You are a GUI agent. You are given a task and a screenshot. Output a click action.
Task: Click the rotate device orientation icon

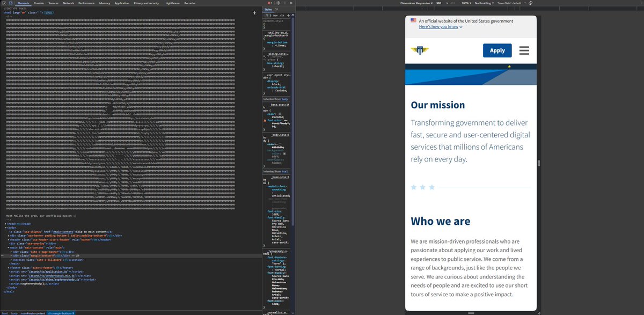(530, 3)
